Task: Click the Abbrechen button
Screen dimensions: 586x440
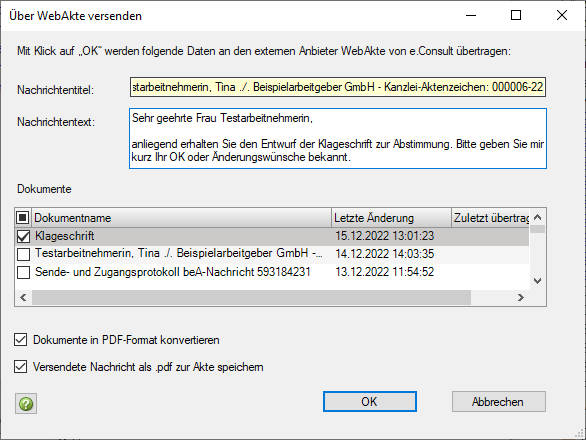Action: (499, 401)
